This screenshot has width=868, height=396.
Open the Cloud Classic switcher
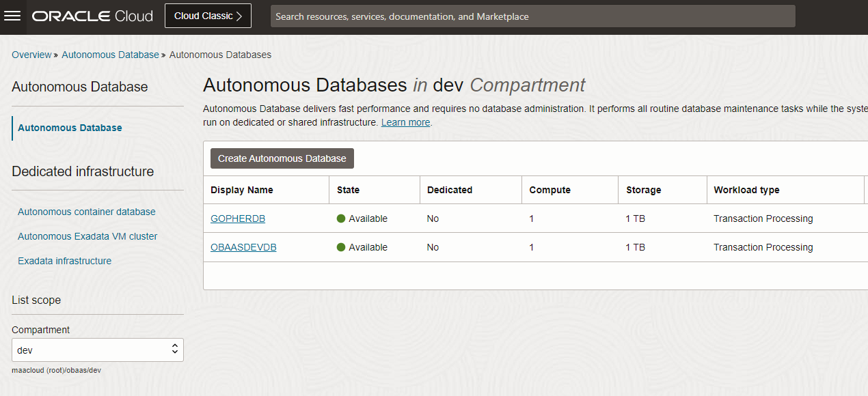207,15
